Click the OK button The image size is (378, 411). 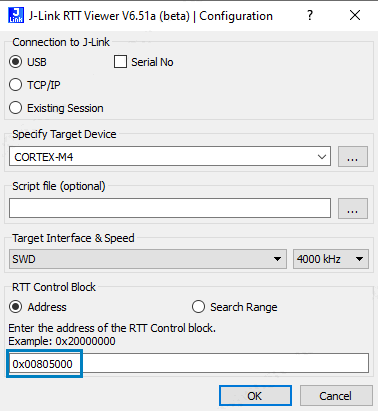(x=255, y=396)
